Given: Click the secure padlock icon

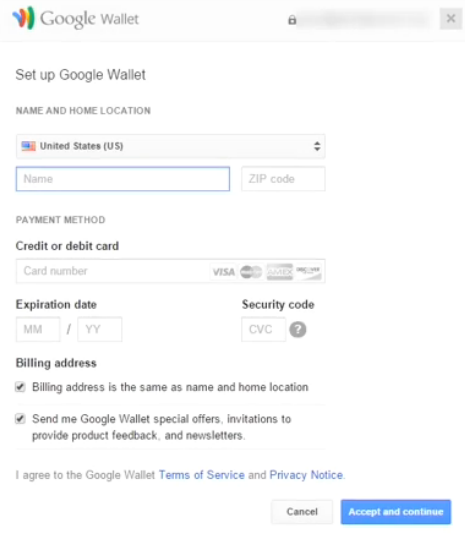Looking at the screenshot, I should (x=292, y=20).
